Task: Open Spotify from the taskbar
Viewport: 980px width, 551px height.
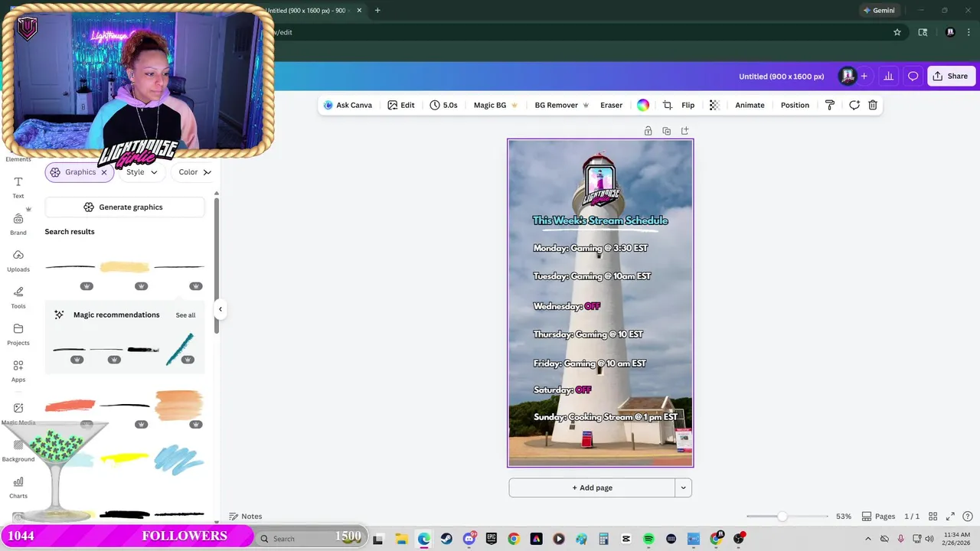Action: (648, 539)
